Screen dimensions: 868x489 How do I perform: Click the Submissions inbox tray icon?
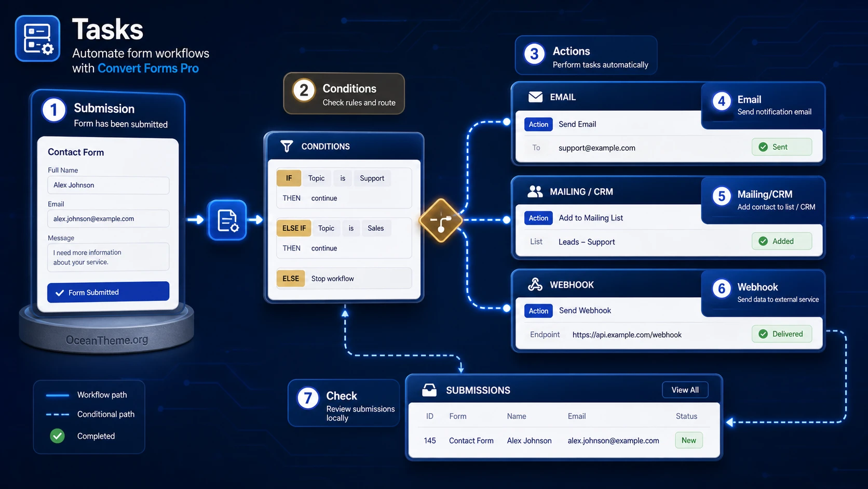coord(429,390)
